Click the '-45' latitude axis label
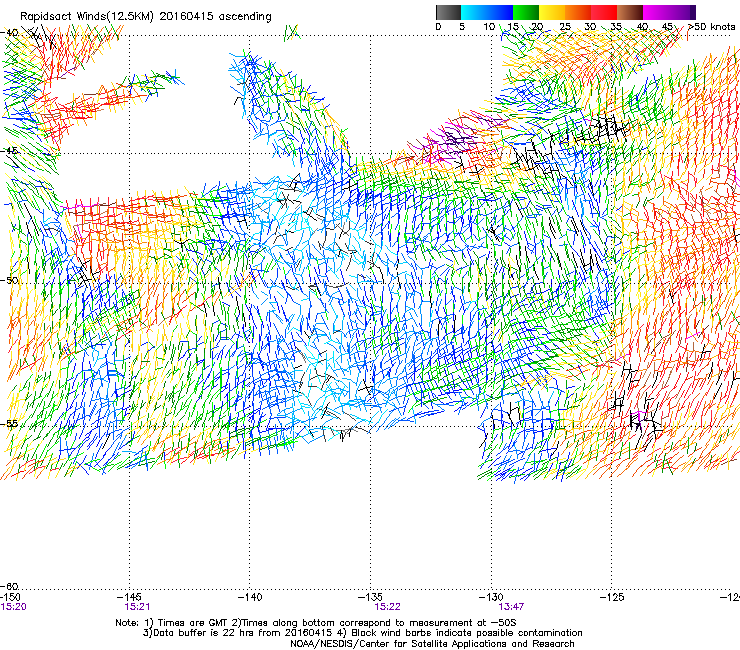The width and height of the screenshot is (740, 650). [x=9, y=151]
